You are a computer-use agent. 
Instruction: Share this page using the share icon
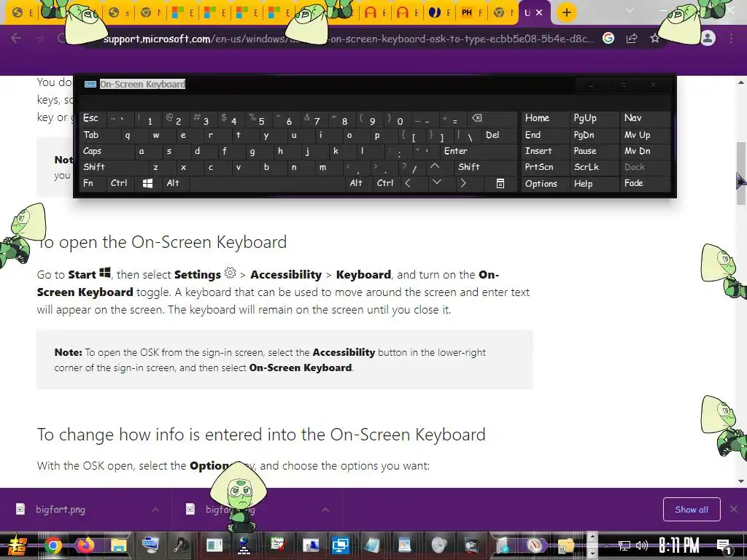pos(632,39)
